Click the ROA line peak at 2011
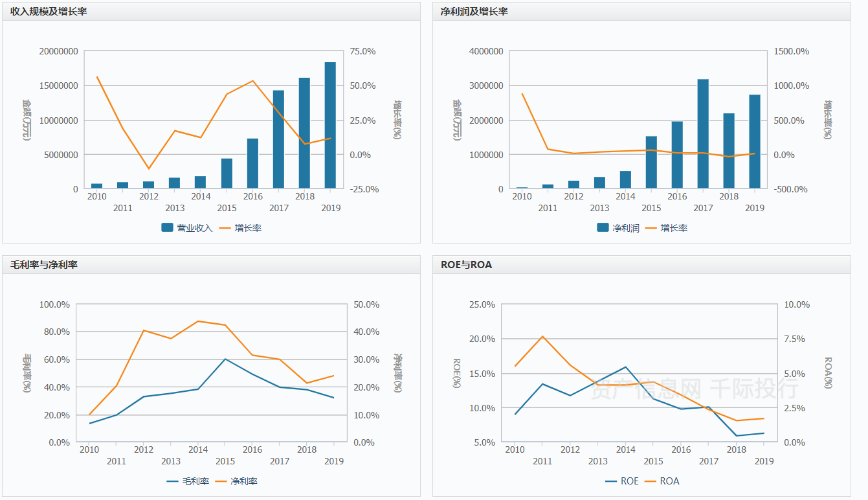 point(542,336)
